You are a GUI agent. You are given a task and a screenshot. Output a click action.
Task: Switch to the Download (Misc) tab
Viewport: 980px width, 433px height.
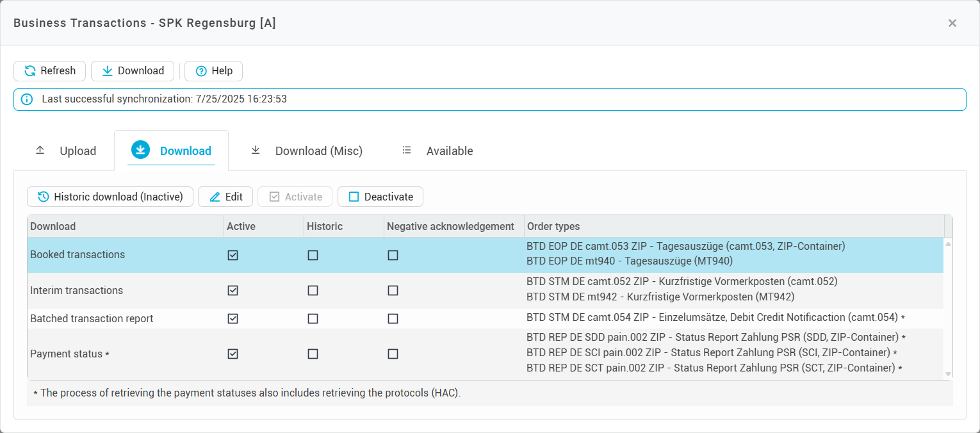tap(306, 151)
